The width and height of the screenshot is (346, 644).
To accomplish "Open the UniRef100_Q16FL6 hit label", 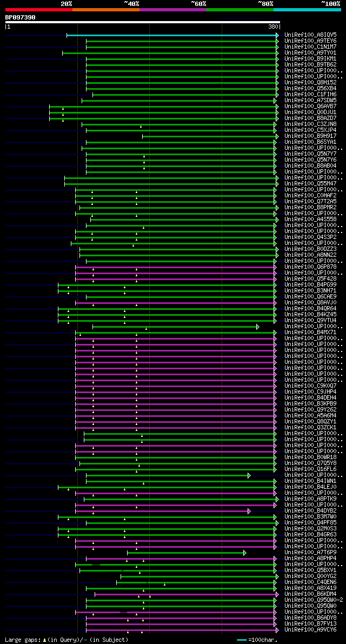I will coord(310,470).
